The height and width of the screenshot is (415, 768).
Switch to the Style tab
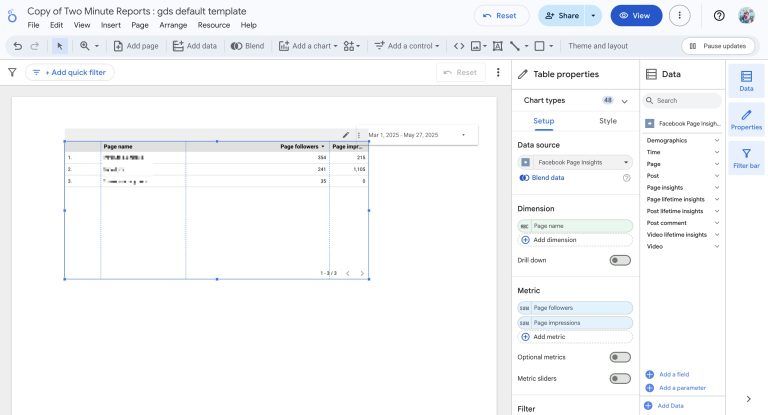(x=608, y=121)
